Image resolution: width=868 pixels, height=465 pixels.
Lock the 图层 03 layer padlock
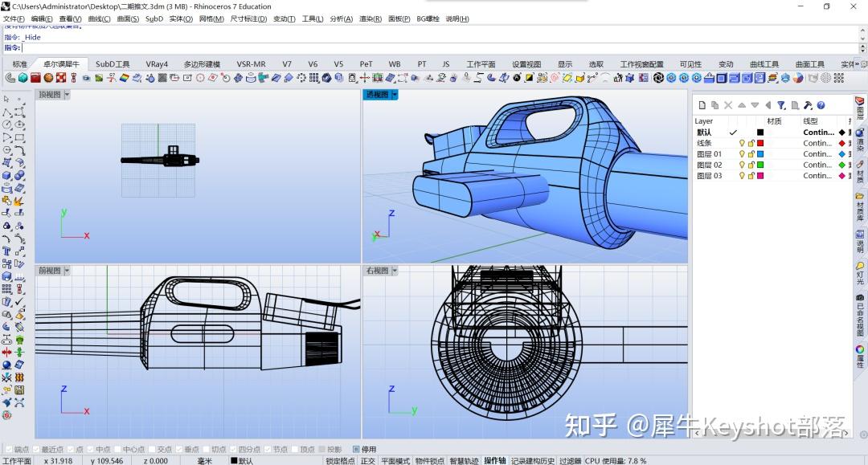point(751,175)
